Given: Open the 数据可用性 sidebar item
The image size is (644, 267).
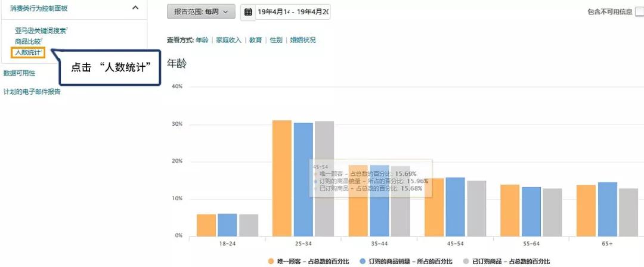Looking at the screenshot, I should coord(19,73).
